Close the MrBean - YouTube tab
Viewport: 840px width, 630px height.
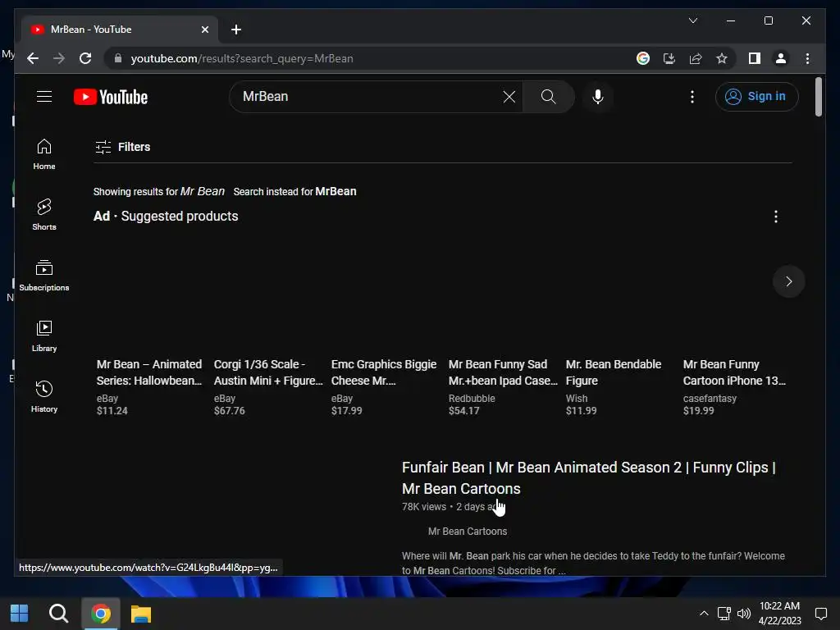click(x=204, y=30)
